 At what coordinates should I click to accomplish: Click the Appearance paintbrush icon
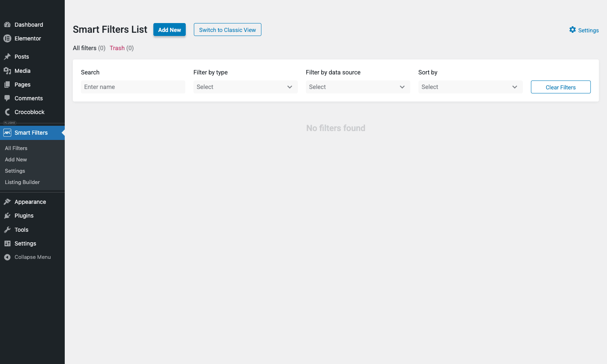tap(7, 202)
